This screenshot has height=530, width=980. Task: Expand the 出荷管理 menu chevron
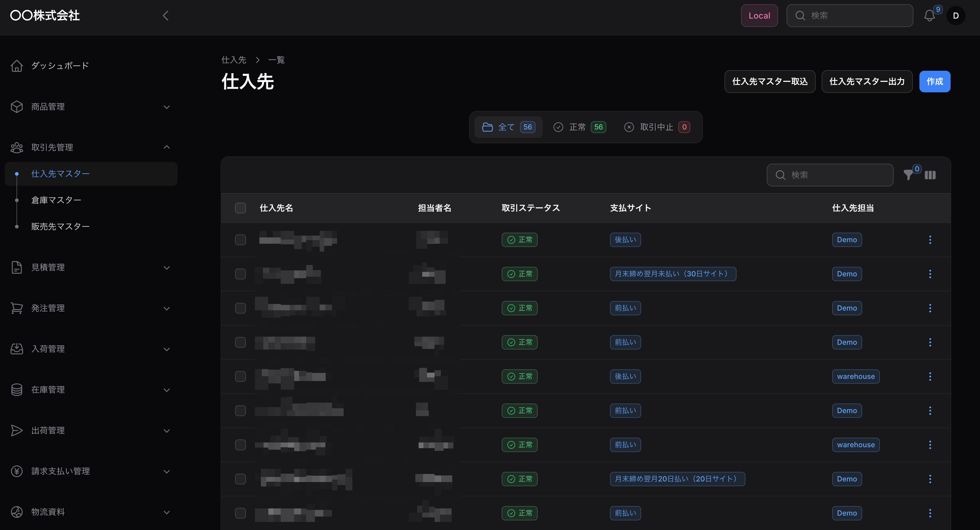[167, 431]
